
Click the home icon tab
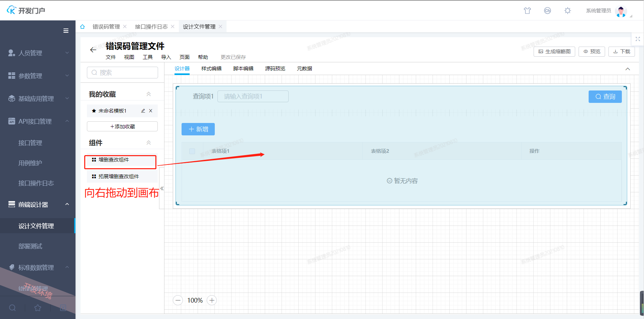pyautogui.click(x=83, y=26)
